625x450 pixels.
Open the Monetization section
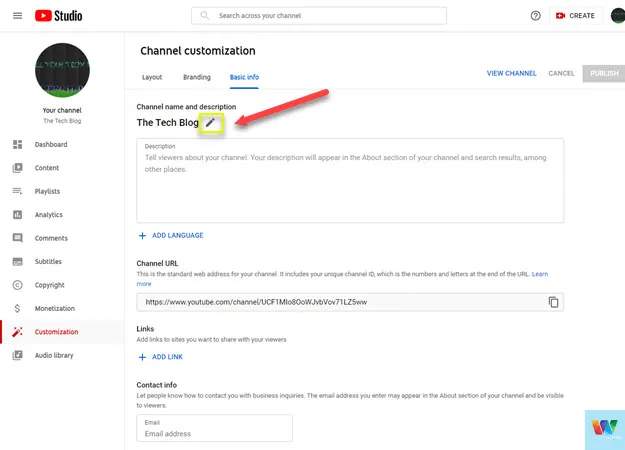(x=54, y=308)
